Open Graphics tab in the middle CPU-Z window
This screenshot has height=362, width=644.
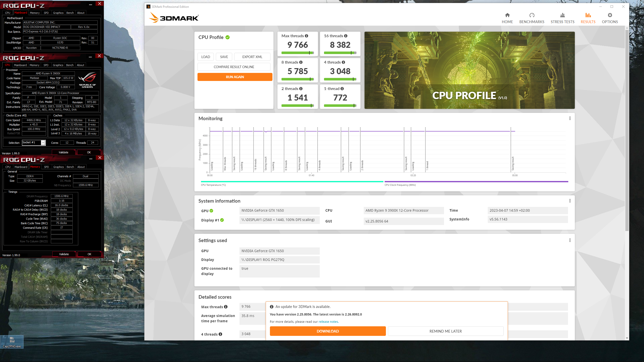tap(58, 65)
